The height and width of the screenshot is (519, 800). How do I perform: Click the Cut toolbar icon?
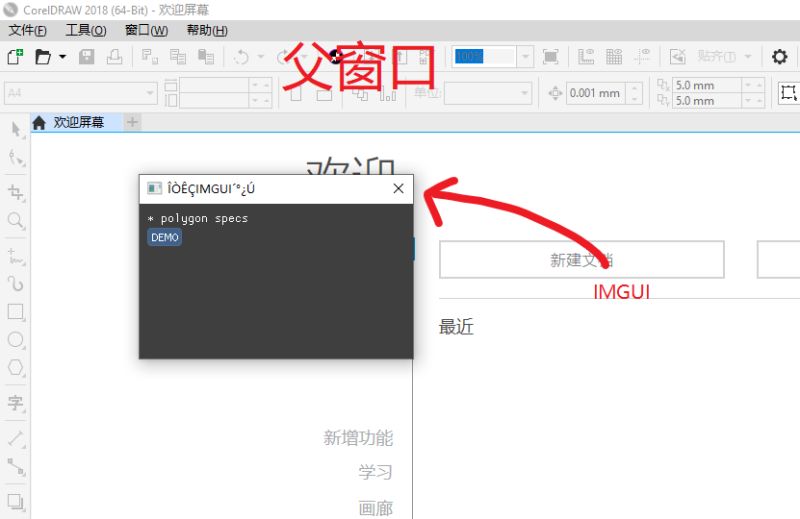pyautogui.click(x=149, y=57)
